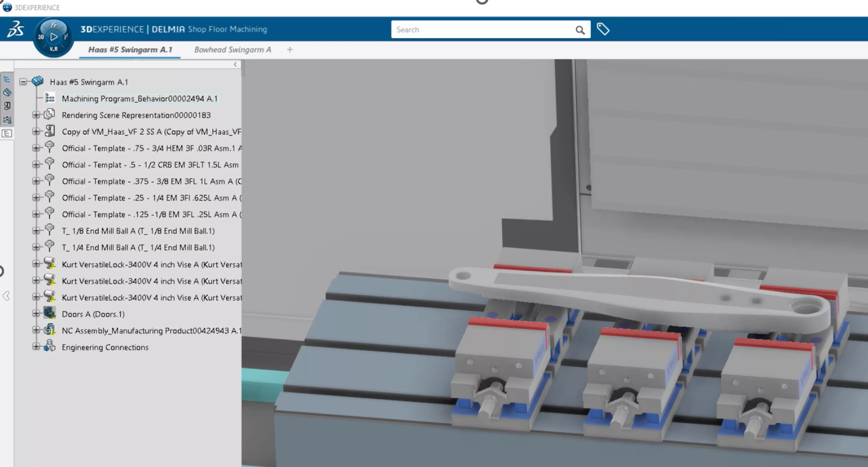Image resolution: width=868 pixels, height=467 pixels.
Task: Select the bottom sidebar list icon
Action: click(x=7, y=133)
